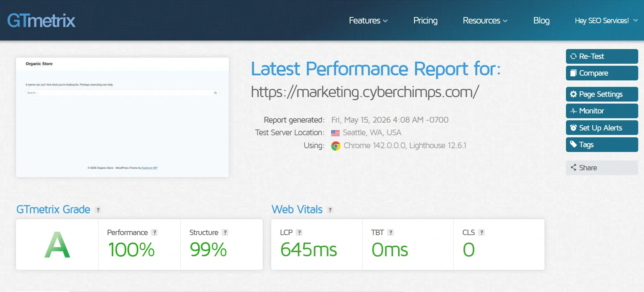Open the Blog link
The height and width of the screenshot is (292, 644).
pos(541,20)
